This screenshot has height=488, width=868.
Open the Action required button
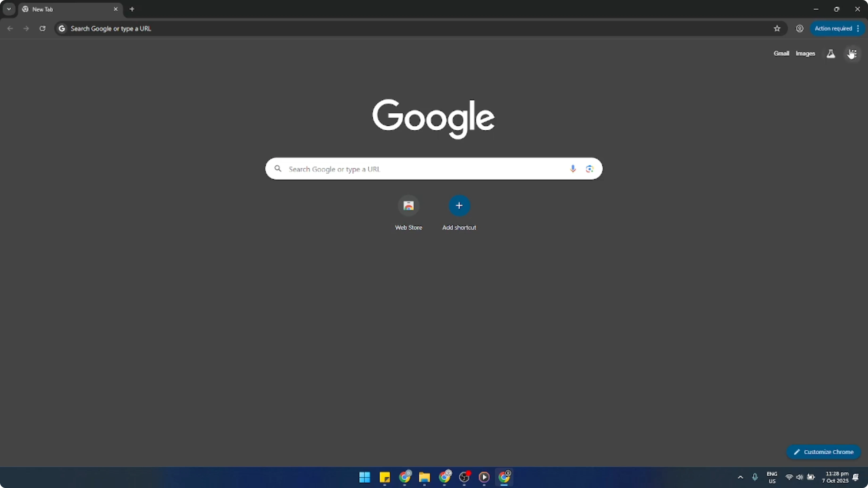832,29
